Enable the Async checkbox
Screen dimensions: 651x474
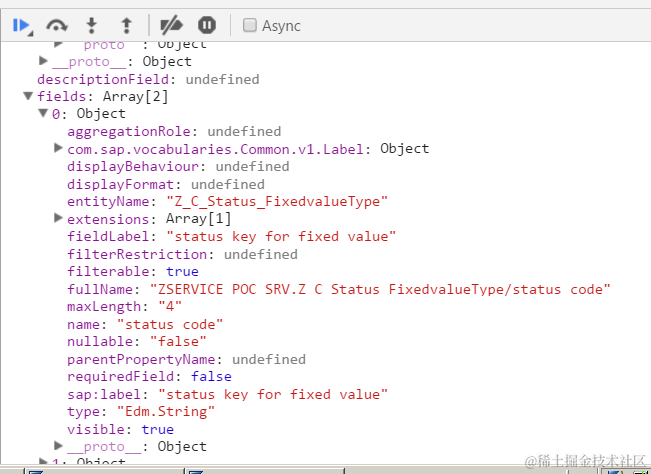(x=250, y=25)
